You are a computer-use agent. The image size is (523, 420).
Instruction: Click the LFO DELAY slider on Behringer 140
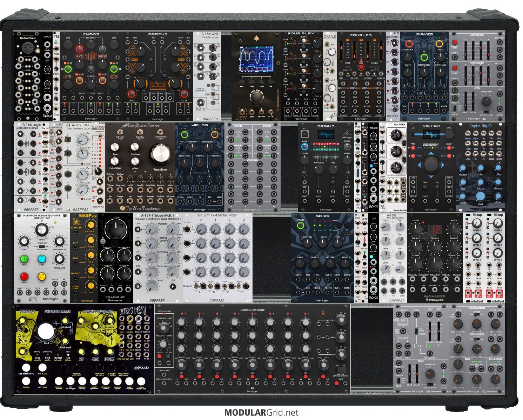click(474, 101)
